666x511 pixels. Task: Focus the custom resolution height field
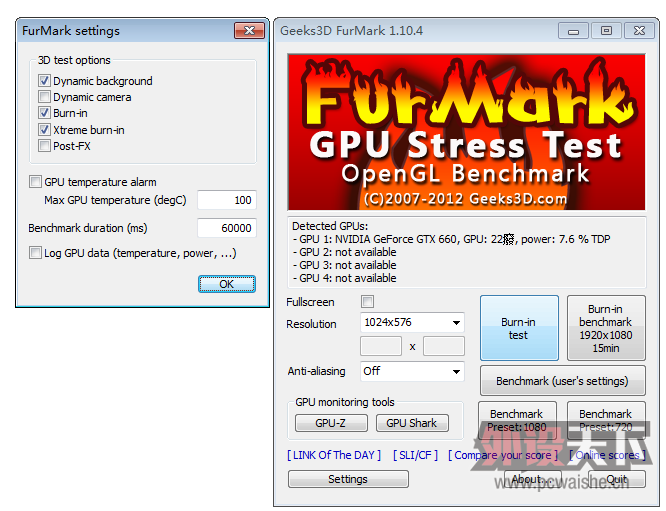pos(443,346)
